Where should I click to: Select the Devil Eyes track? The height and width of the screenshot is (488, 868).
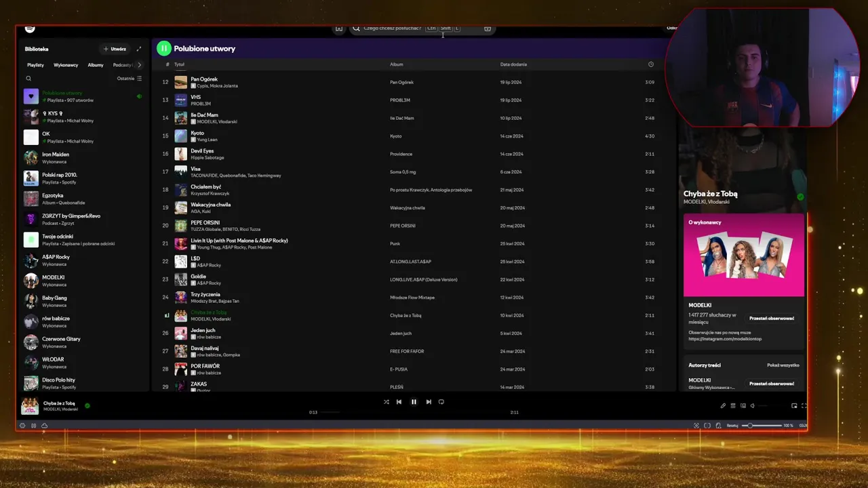tap(202, 151)
